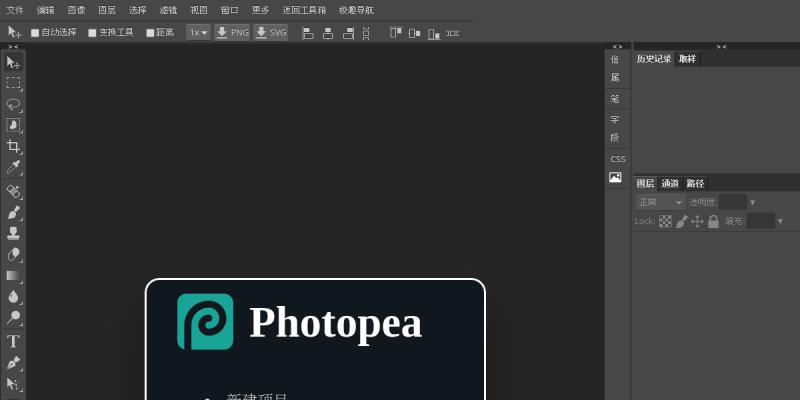This screenshot has height=400, width=800.
Task: Switch to the 通道 tab
Action: coord(670,184)
